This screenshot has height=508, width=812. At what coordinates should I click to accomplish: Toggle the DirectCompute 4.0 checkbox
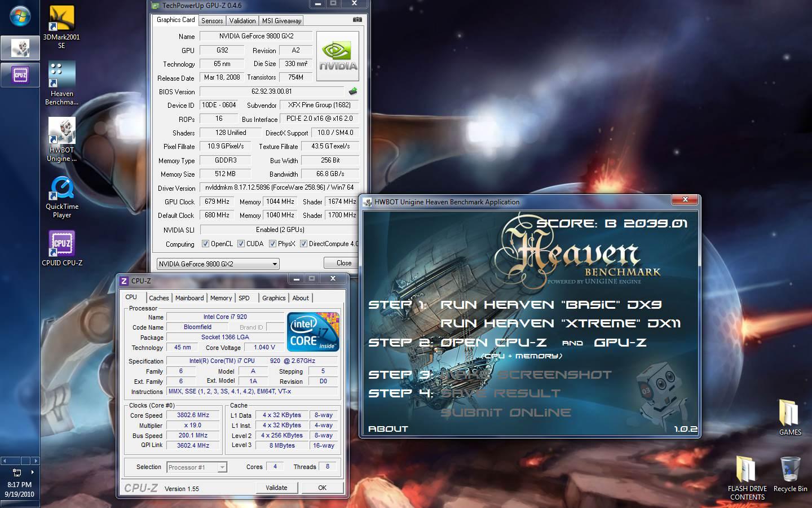click(x=303, y=244)
